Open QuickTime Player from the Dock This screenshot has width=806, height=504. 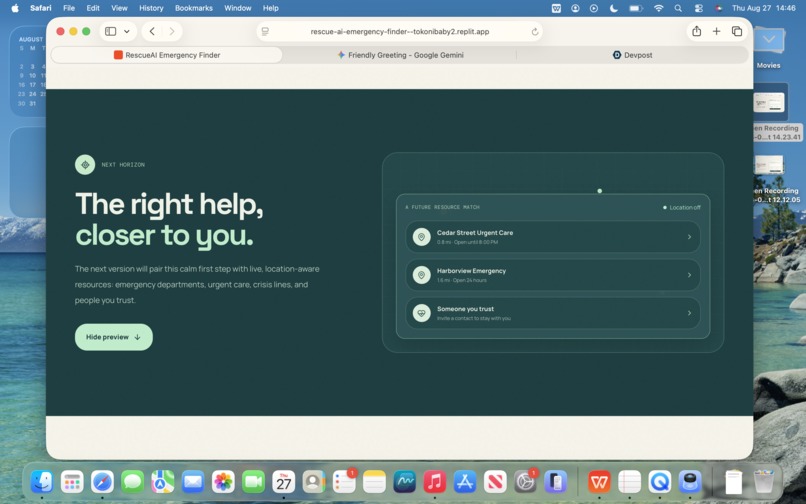pos(660,482)
